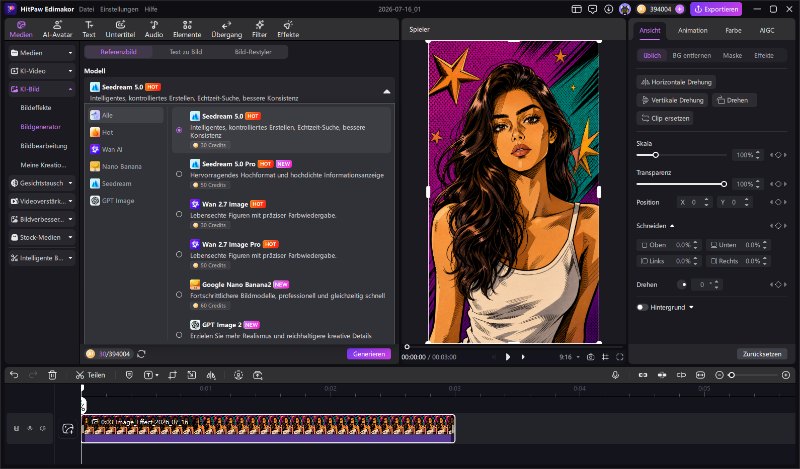800x469 pixels.
Task: Adjust the Transparenz slider handle
Action: [723, 184]
